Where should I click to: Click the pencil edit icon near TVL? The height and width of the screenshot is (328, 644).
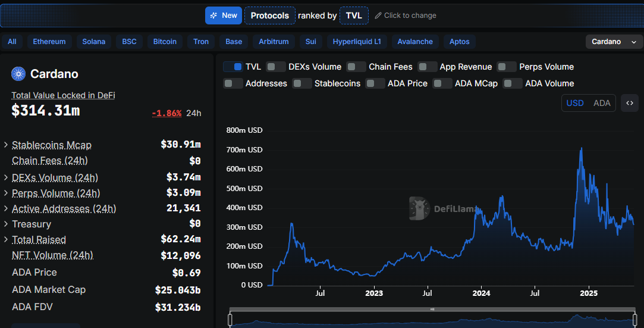coord(378,15)
